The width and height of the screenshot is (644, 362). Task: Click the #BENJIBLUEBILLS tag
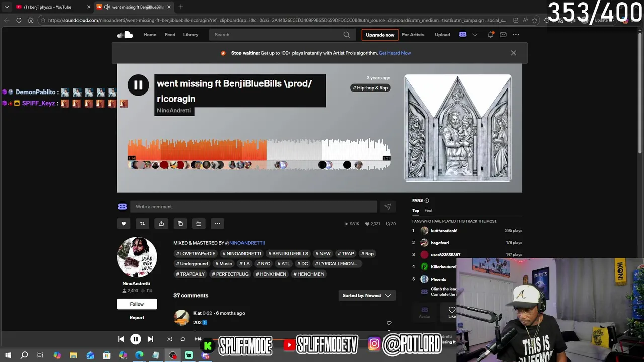point(288,254)
